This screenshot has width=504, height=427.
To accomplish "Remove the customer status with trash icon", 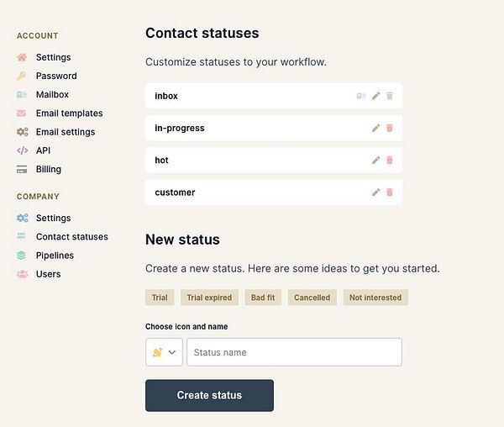I will tap(389, 192).
